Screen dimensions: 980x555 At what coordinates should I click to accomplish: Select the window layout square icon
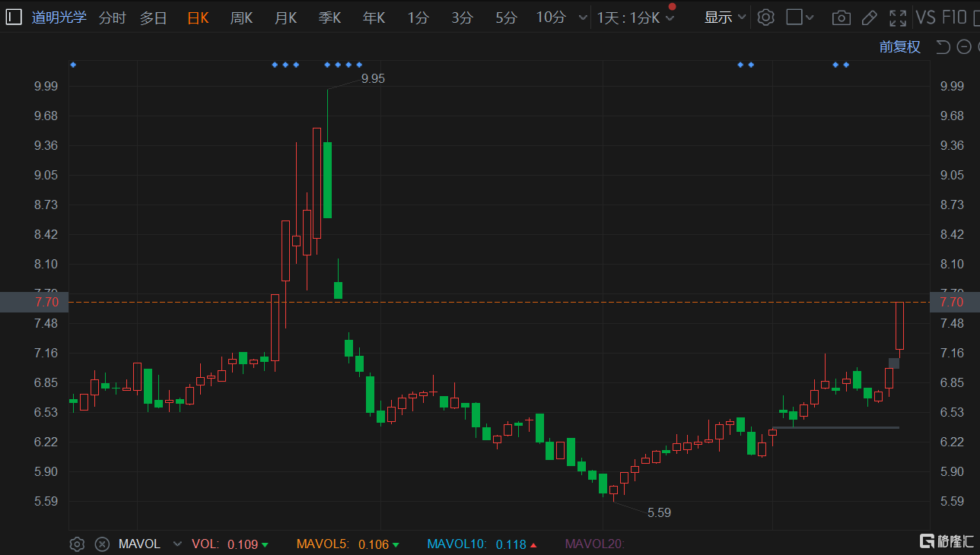[794, 17]
